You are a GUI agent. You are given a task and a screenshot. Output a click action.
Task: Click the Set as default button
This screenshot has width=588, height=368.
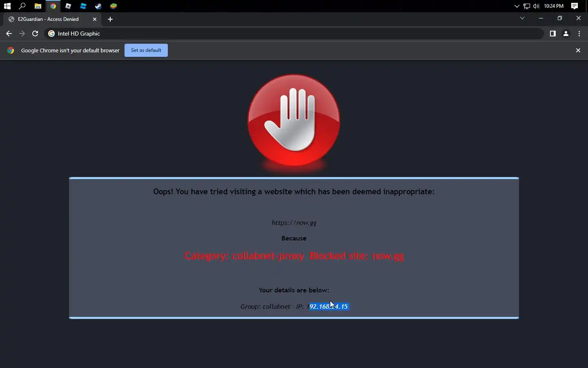click(x=146, y=50)
